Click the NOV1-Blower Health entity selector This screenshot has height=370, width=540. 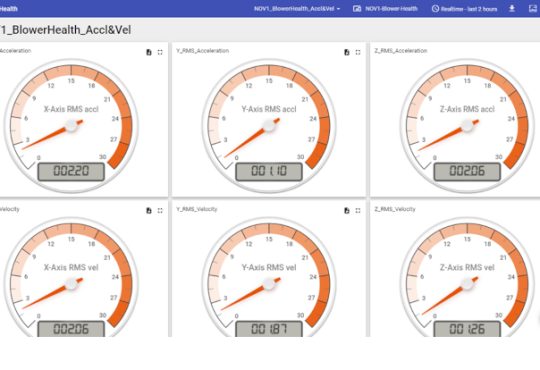[385, 9]
